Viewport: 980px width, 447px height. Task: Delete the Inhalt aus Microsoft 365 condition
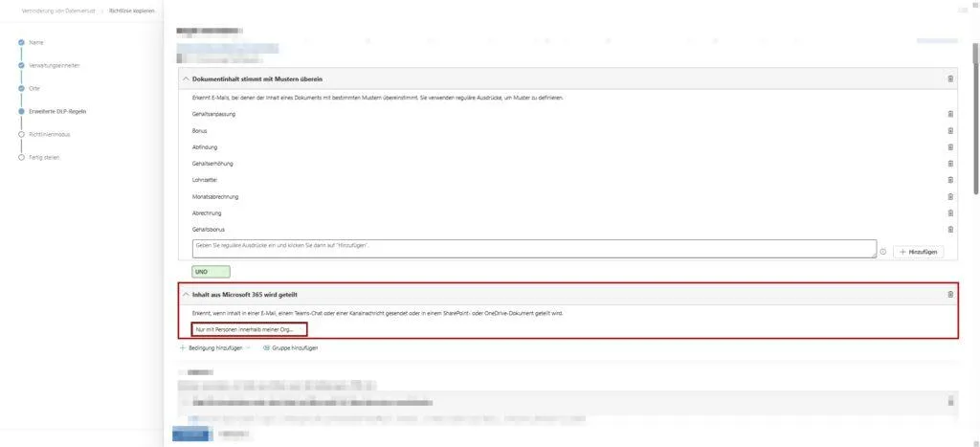coord(950,294)
